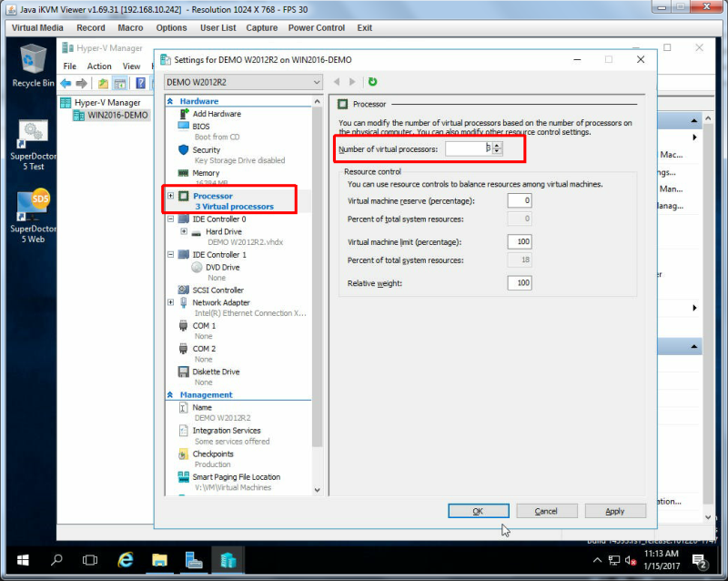Select the DVD Drive entry
The width and height of the screenshot is (728, 581).
pyautogui.click(x=222, y=267)
